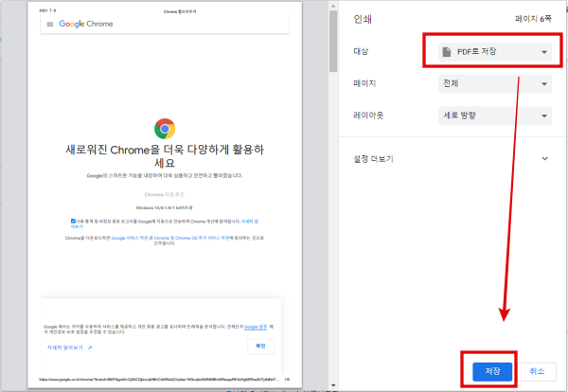Open the 대상 dropdown showing PDF로 저장
This screenshot has height=392, width=568.
click(495, 52)
